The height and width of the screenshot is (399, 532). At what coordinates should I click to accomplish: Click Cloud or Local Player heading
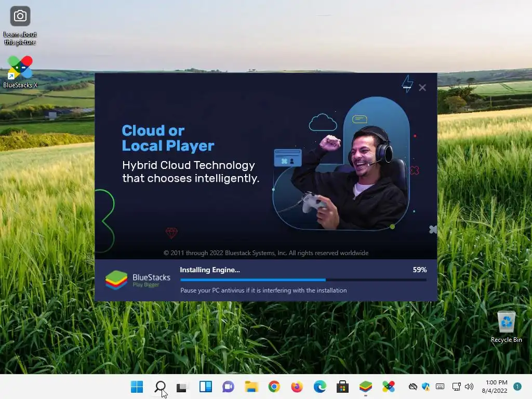click(168, 138)
